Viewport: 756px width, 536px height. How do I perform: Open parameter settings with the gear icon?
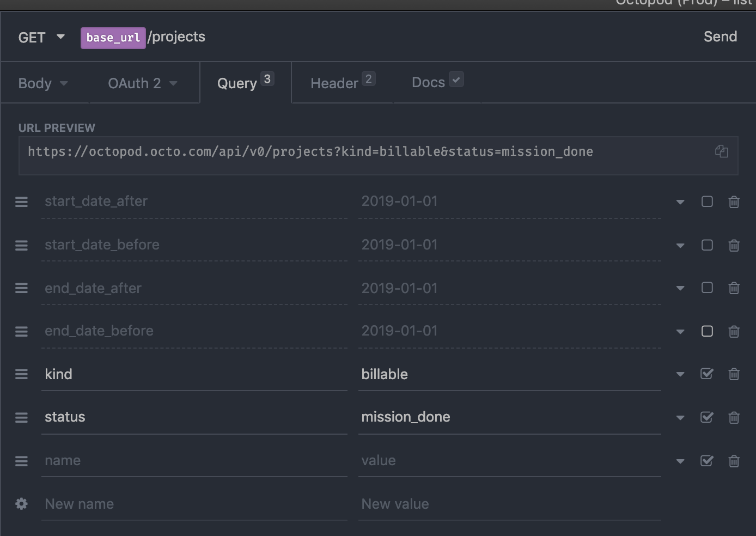[x=21, y=504]
